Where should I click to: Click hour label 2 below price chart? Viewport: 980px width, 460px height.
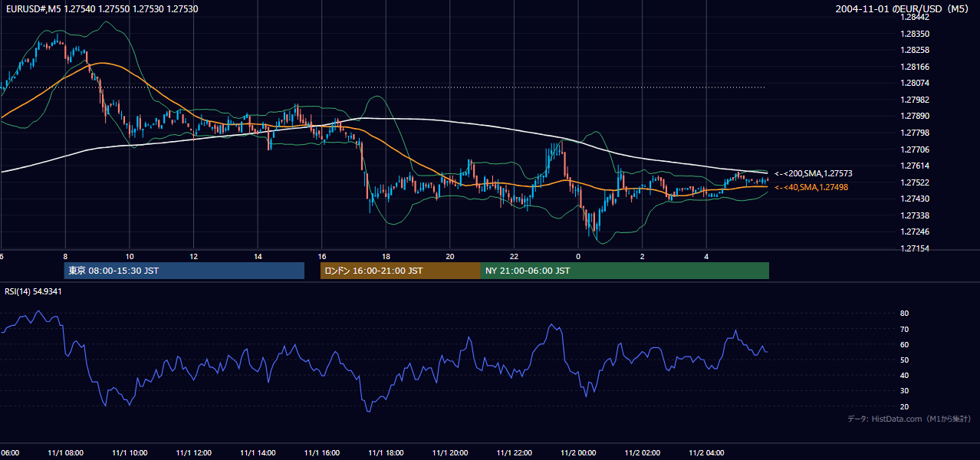642,257
